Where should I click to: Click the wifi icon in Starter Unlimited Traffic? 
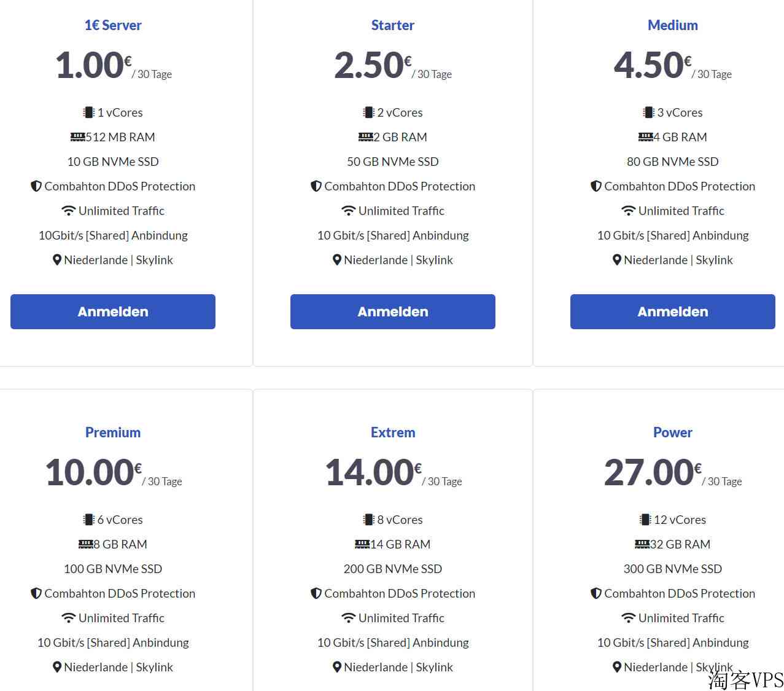348,211
